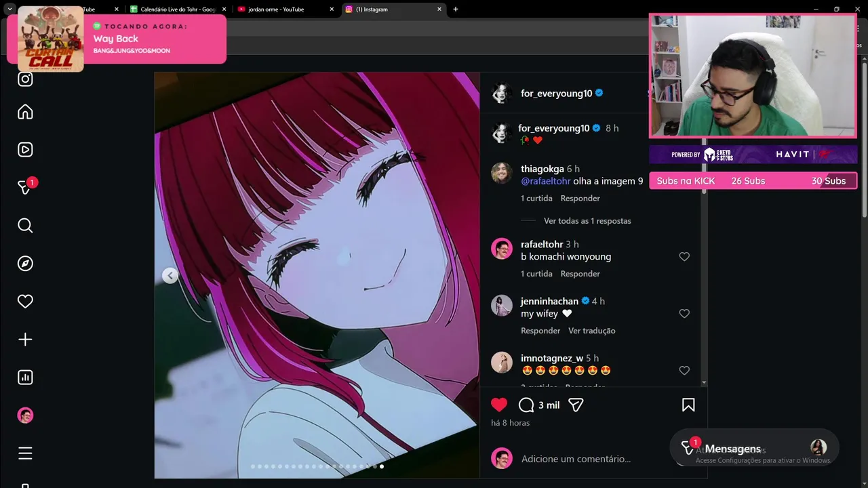Screen dimensions: 868x488
Task: Open for_everyoung10 profile from post header
Action: (556, 94)
